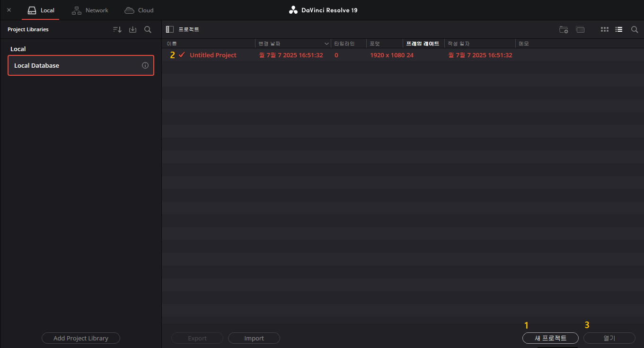Image resolution: width=644 pixels, height=348 pixels.
Task: Click the Add Project Library button
Action: (x=81, y=338)
